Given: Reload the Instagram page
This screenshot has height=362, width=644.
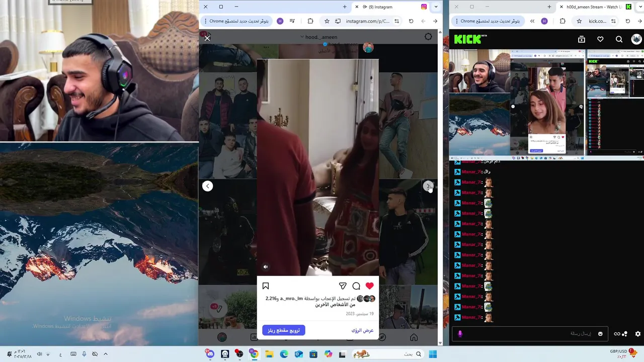Looking at the screenshot, I should click(x=411, y=21).
